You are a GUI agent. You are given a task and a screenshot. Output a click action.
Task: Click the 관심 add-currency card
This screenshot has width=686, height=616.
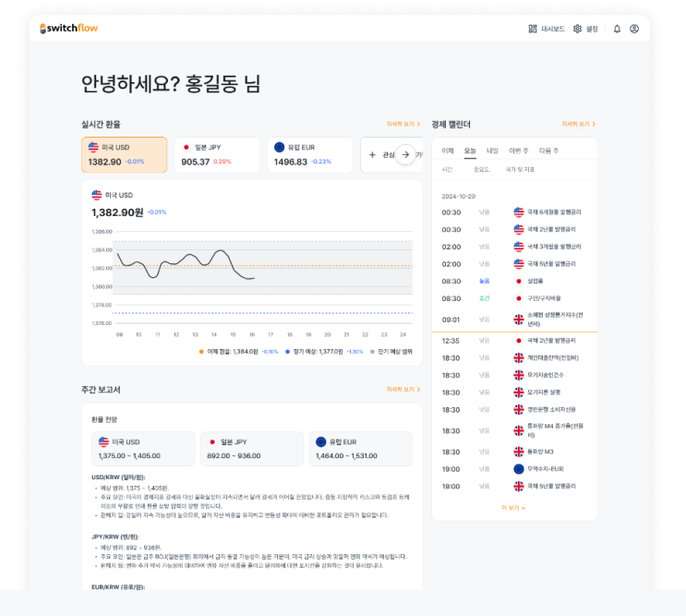point(391,155)
